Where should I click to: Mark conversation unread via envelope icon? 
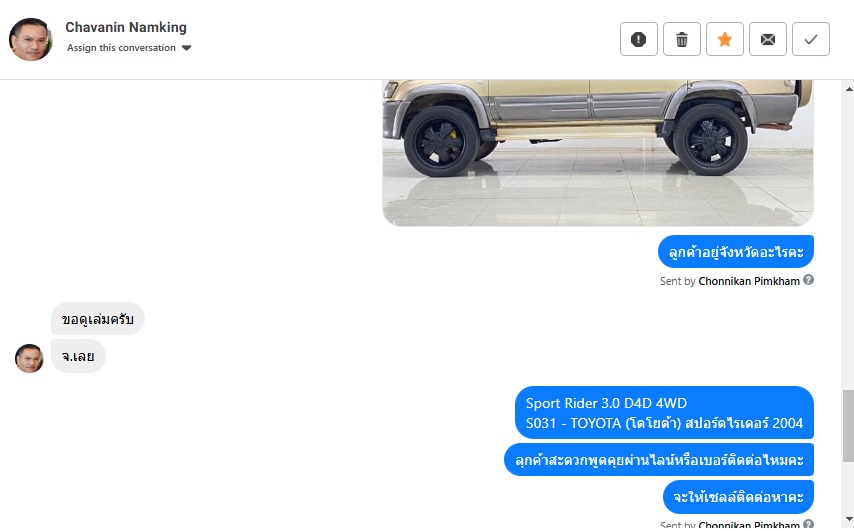click(x=767, y=39)
